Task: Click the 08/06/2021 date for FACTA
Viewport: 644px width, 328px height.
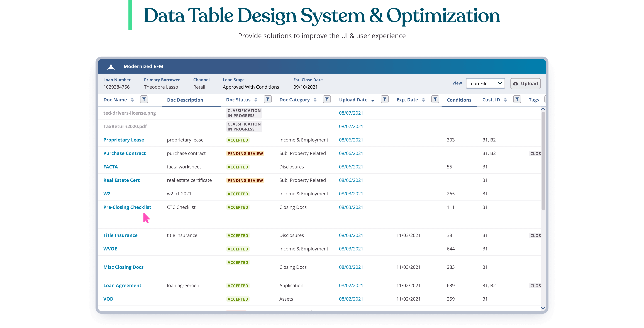Action: click(x=351, y=167)
